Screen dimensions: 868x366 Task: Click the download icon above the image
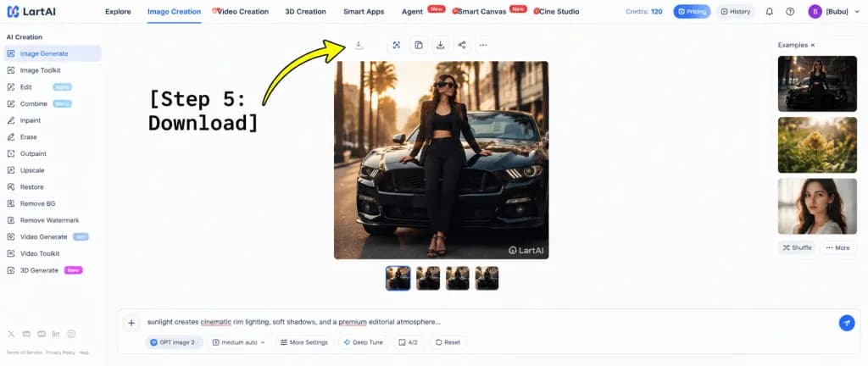pos(440,45)
